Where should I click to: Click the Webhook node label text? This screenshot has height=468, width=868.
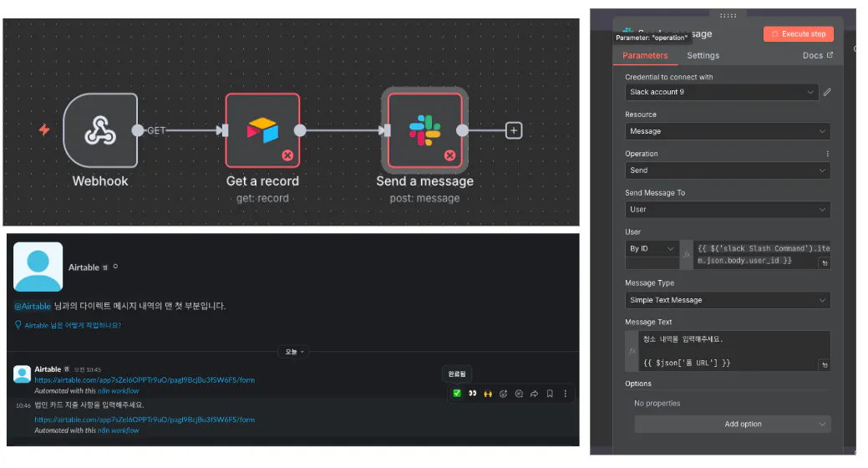(100, 181)
